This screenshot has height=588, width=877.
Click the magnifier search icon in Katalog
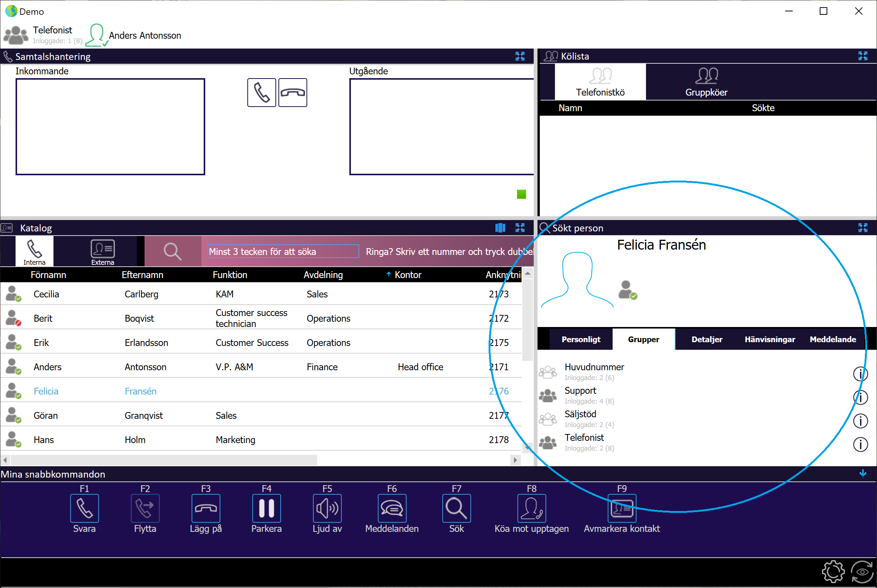click(x=173, y=251)
